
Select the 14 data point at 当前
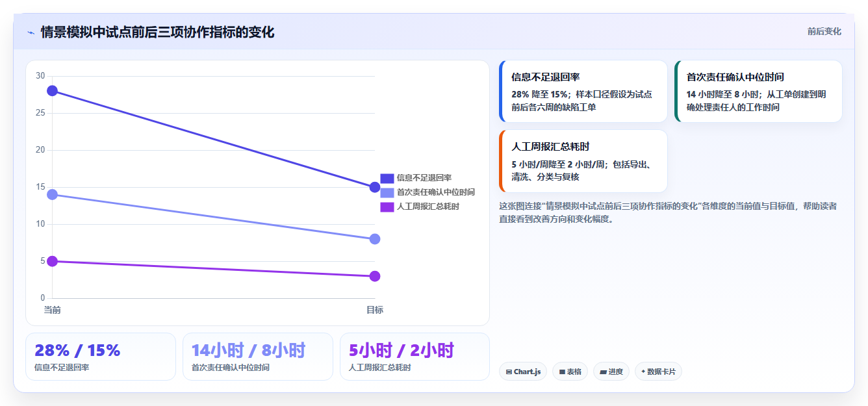pos(53,194)
